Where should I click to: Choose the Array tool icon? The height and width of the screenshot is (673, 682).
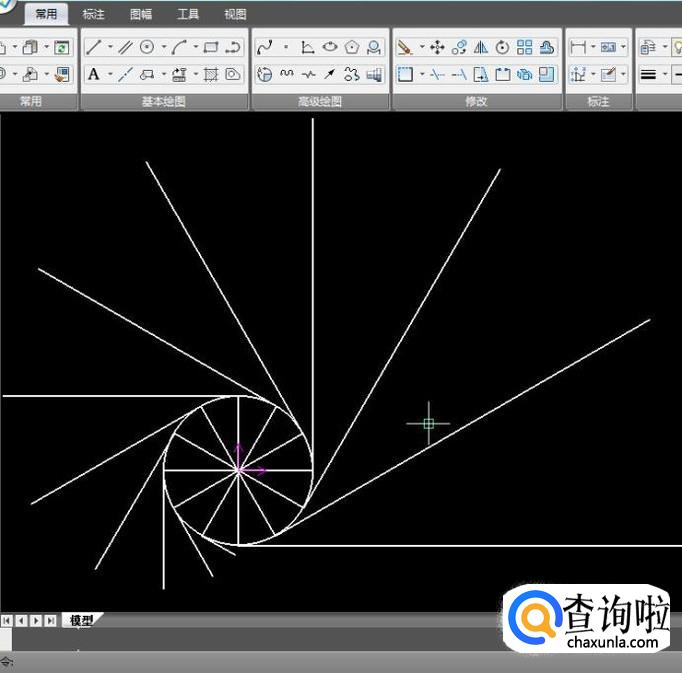click(525, 47)
